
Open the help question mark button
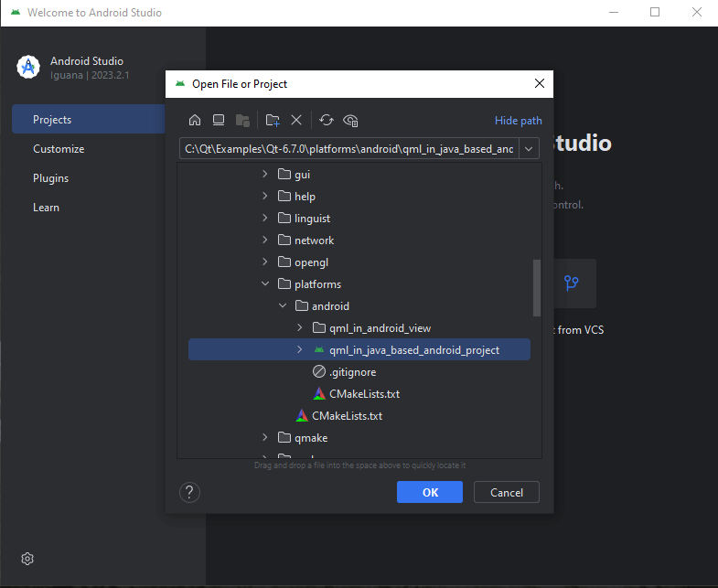[190, 492]
